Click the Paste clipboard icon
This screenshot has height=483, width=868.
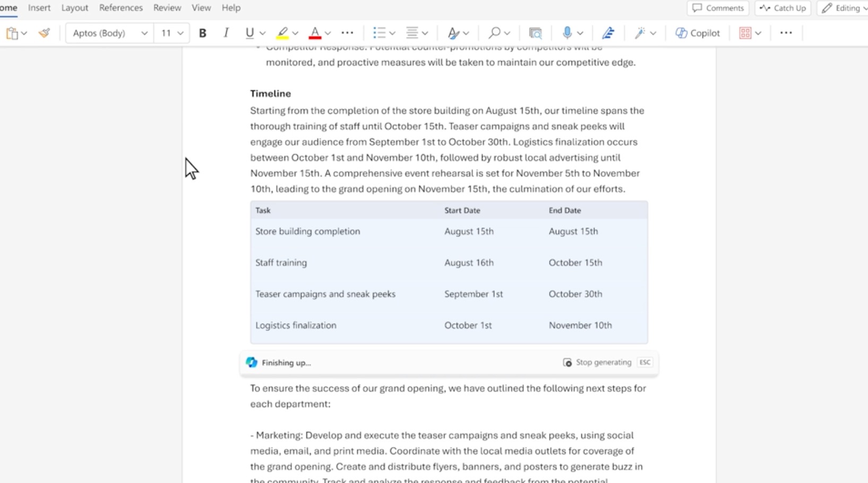coord(12,33)
